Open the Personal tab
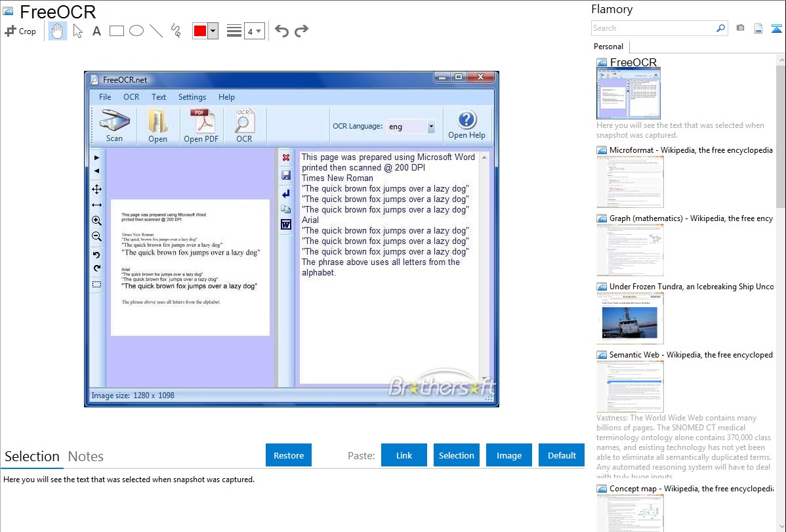 coord(609,47)
